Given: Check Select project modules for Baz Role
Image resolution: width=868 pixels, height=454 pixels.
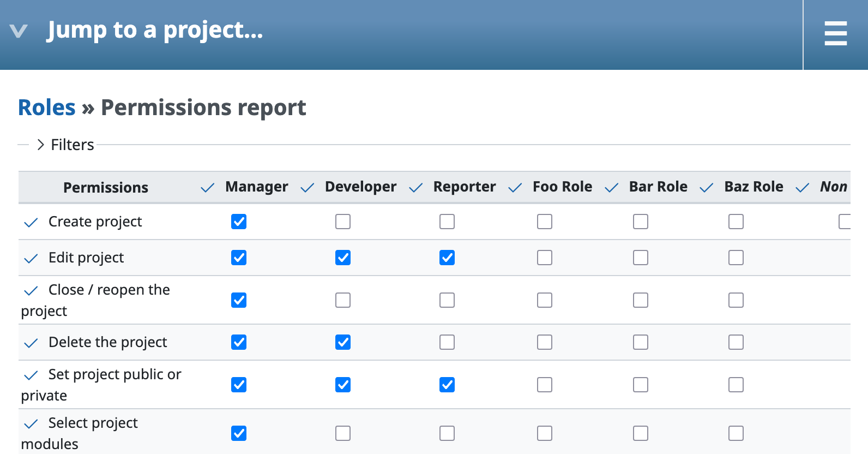Looking at the screenshot, I should [x=736, y=433].
